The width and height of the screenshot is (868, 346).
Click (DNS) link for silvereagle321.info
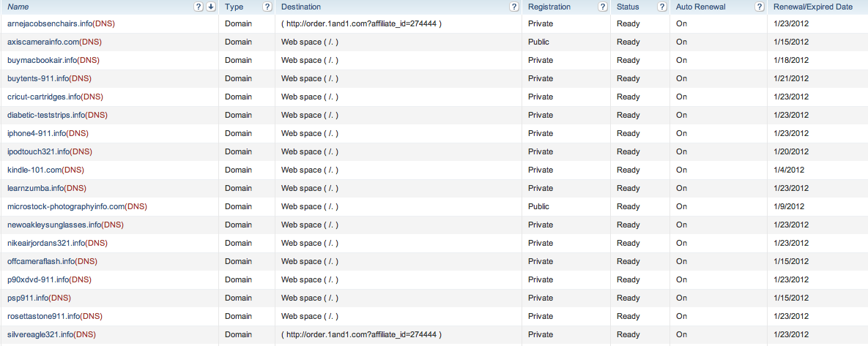pos(85,334)
